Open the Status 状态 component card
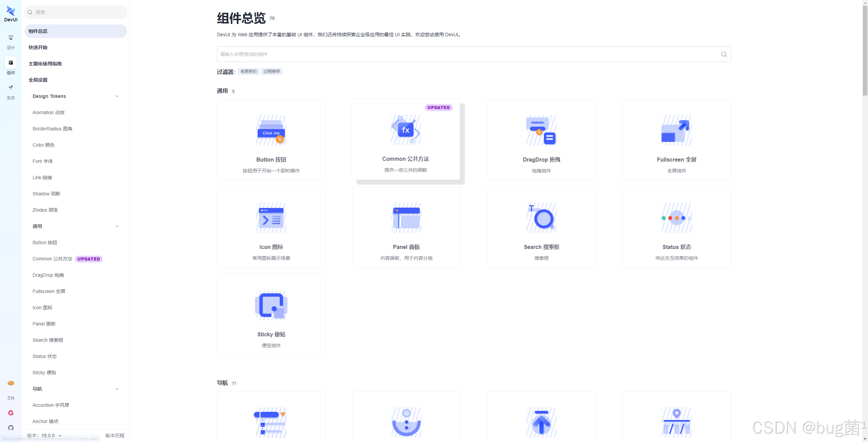 coord(676,227)
